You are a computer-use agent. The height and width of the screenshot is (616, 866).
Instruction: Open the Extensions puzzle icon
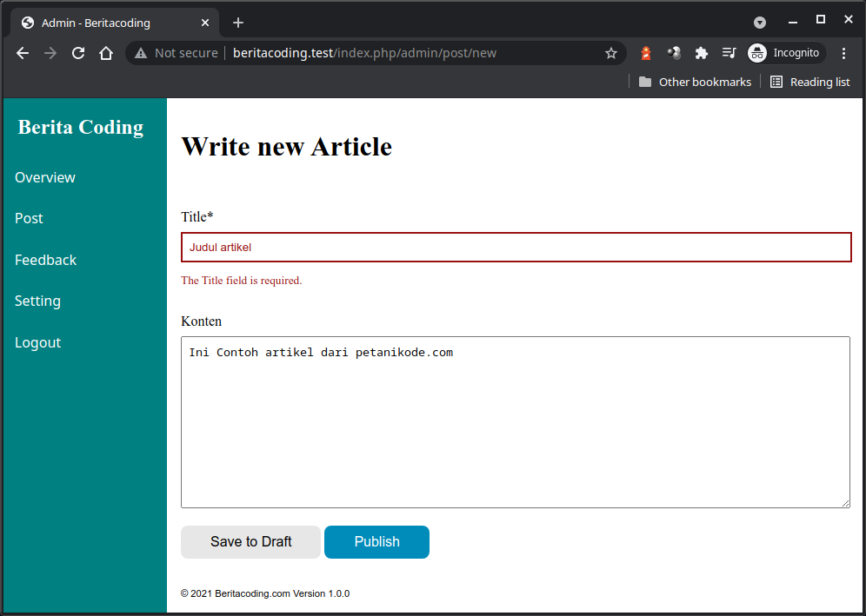(x=702, y=53)
